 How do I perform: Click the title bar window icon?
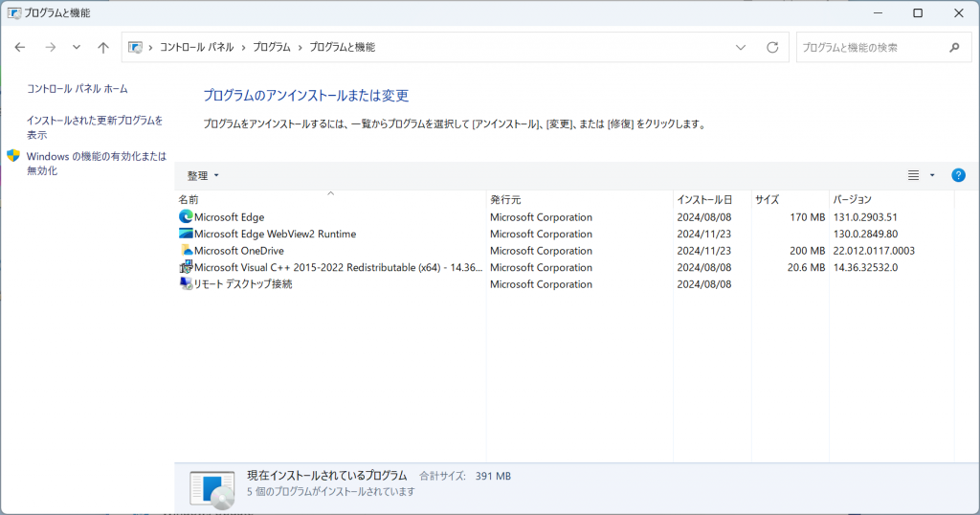pyautogui.click(x=13, y=12)
